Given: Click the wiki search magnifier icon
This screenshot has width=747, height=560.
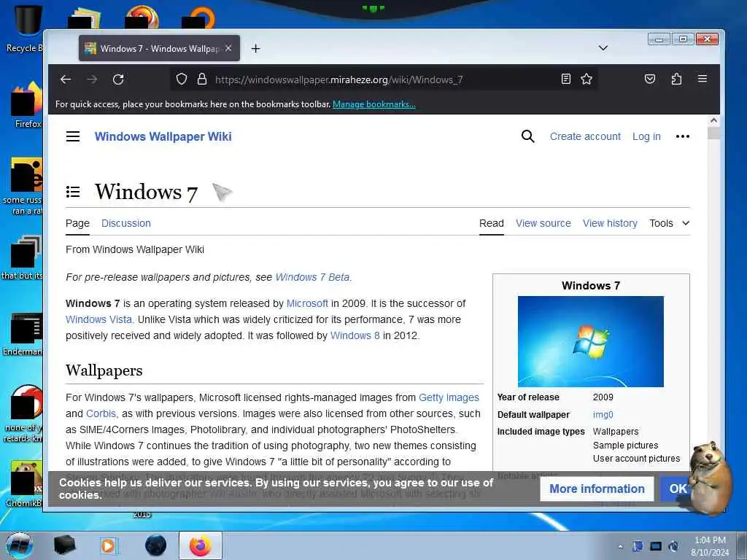Looking at the screenshot, I should (528, 136).
